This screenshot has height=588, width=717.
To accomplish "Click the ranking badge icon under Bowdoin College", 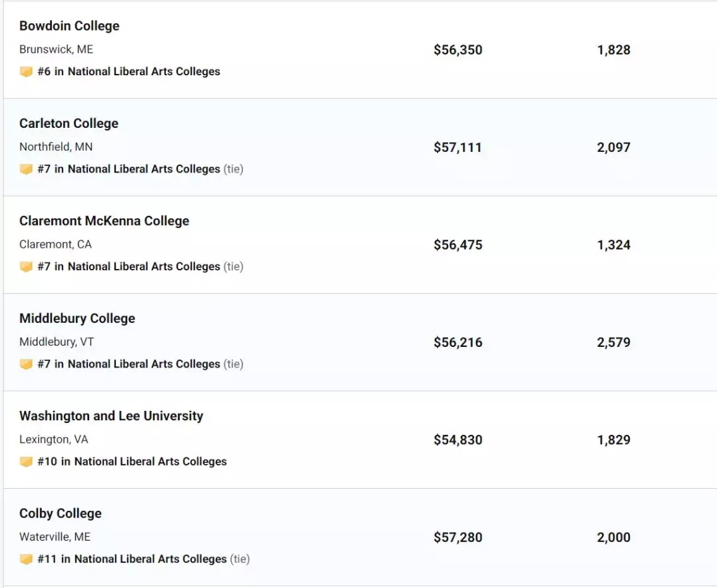I will 26,72.
